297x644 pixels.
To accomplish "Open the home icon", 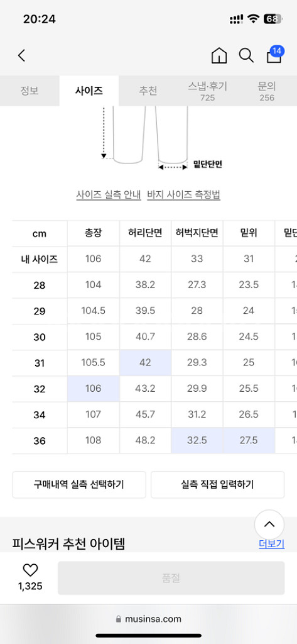I will point(219,55).
